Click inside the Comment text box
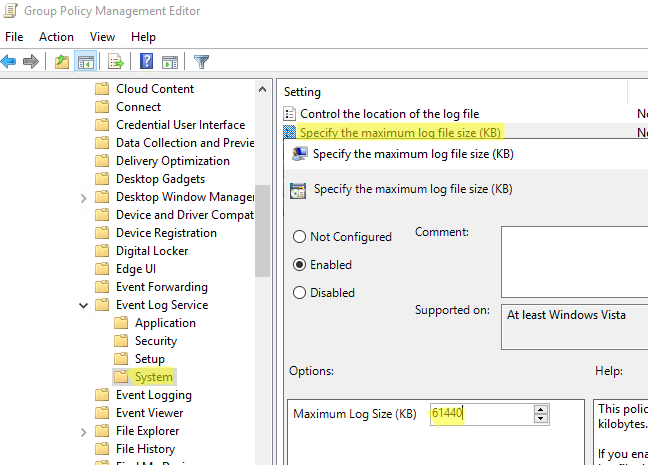The image size is (648, 465). [x=574, y=262]
